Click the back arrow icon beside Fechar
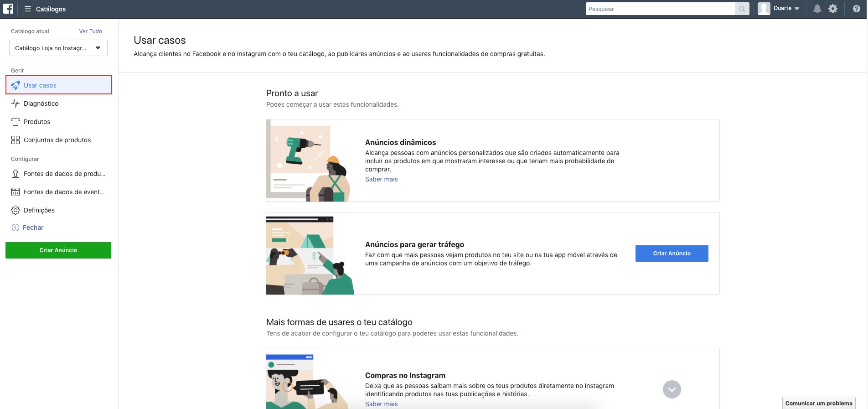 [15, 228]
